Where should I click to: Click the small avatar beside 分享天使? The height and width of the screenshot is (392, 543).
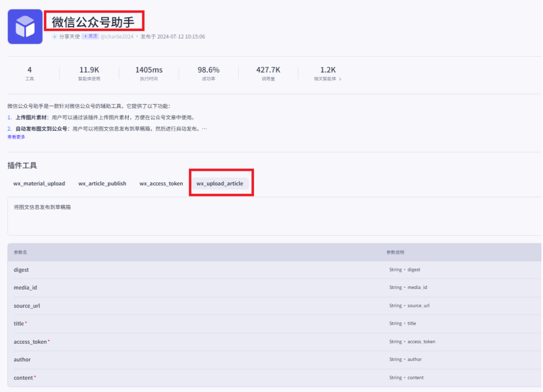pos(54,36)
